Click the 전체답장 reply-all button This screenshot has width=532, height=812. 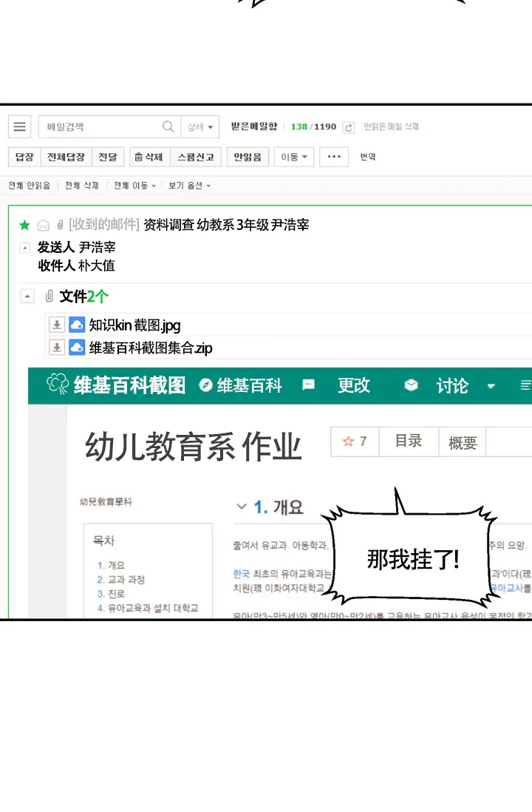coord(66,157)
